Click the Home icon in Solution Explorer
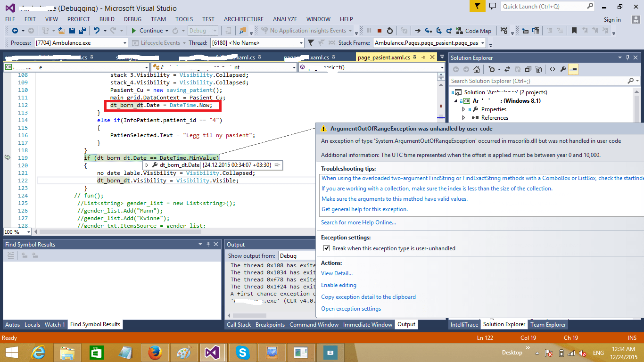644x362 pixels. point(477,69)
